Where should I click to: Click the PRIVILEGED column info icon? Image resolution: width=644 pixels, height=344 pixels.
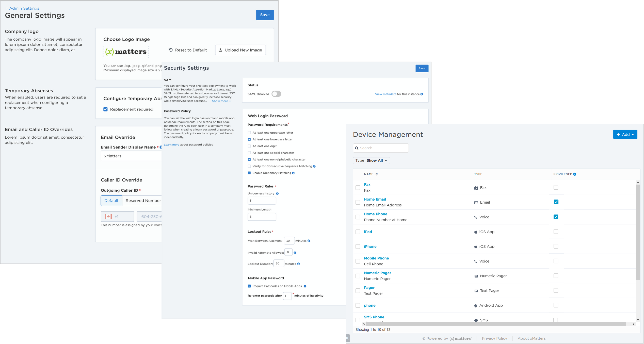(x=575, y=174)
